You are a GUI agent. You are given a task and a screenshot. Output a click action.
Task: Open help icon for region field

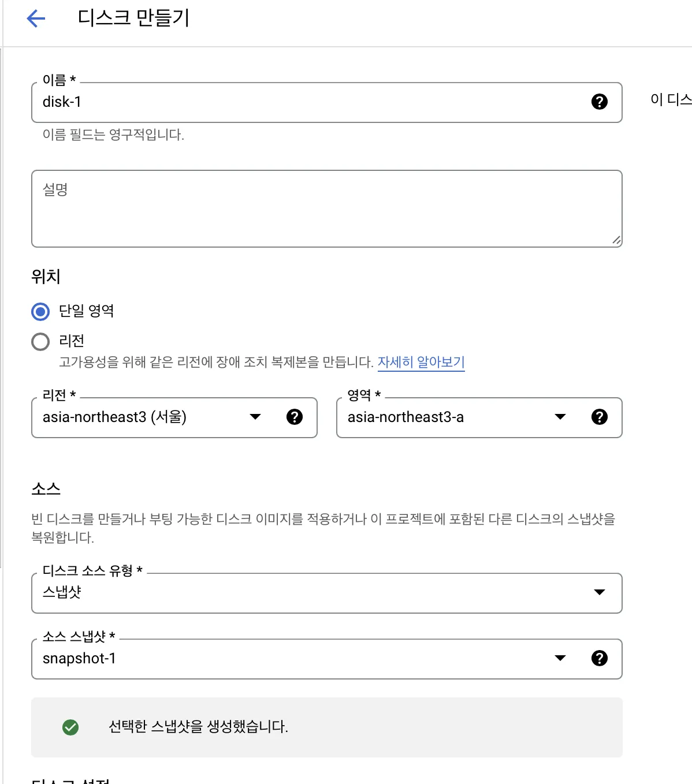pyautogui.click(x=295, y=417)
